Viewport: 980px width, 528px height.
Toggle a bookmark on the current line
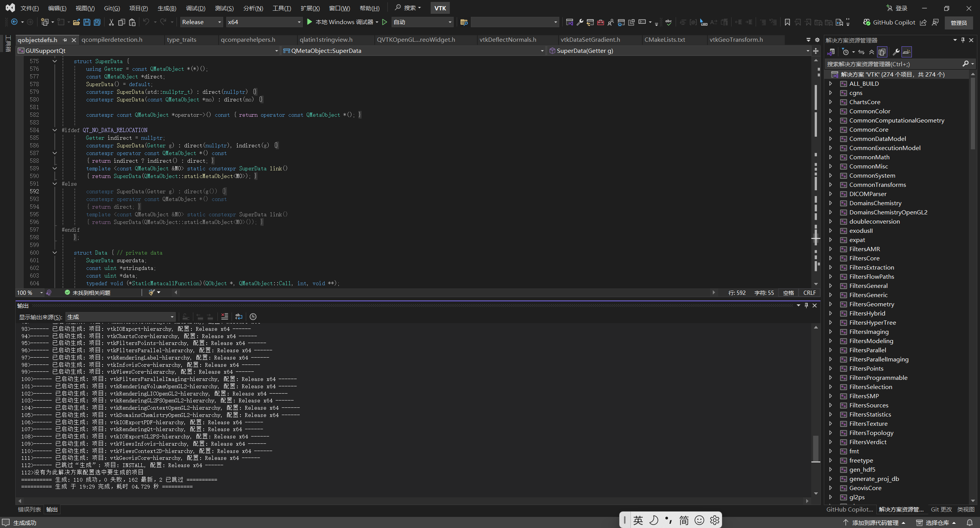point(787,22)
